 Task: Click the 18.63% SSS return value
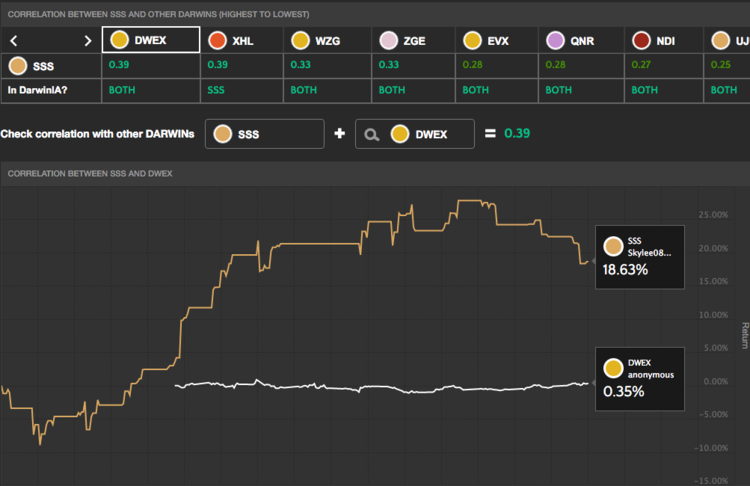(x=625, y=270)
